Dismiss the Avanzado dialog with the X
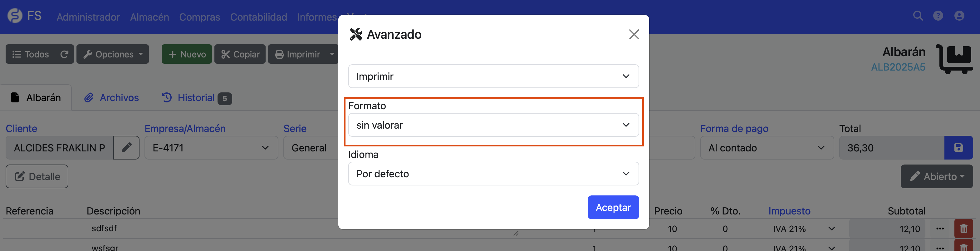The height and width of the screenshot is (251, 980). point(634,34)
